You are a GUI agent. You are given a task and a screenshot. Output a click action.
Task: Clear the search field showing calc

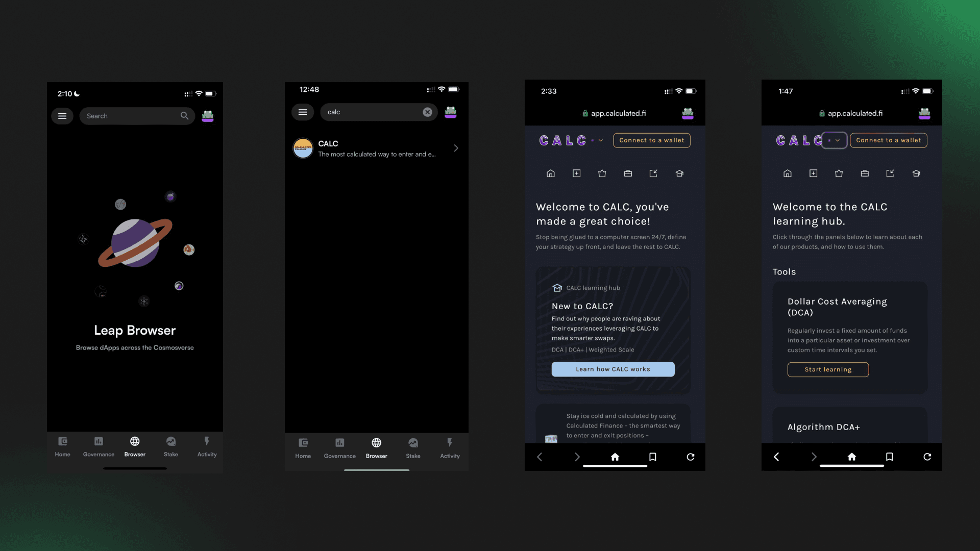tap(427, 112)
